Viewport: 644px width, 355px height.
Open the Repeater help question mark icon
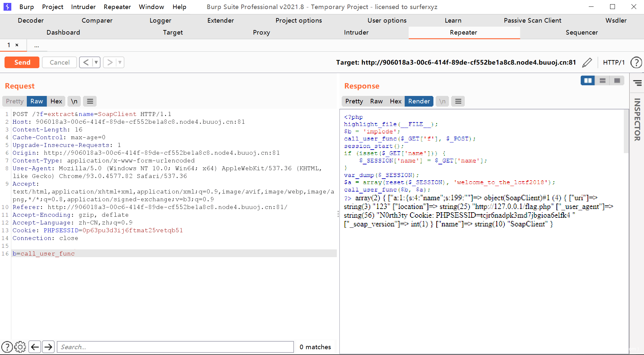coord(636,62)
